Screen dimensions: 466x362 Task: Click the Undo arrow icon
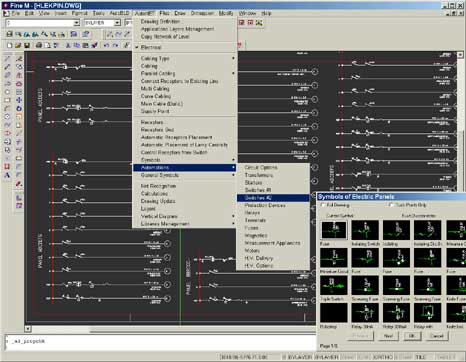tap(106, 45)
